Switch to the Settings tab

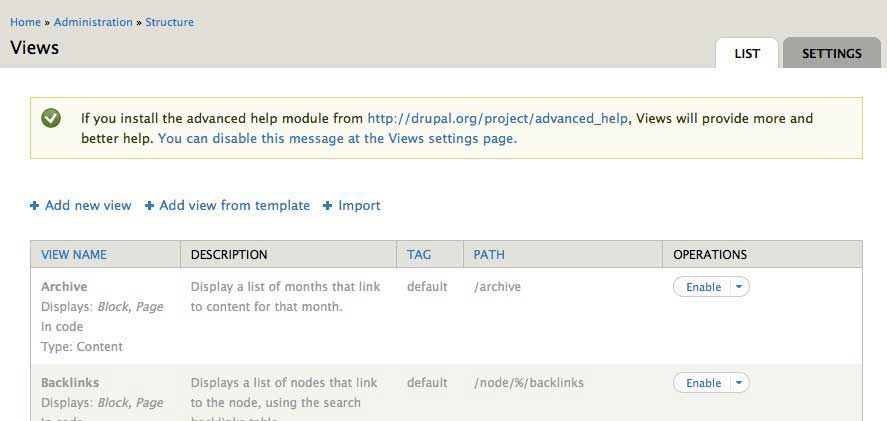coord(831,54)
